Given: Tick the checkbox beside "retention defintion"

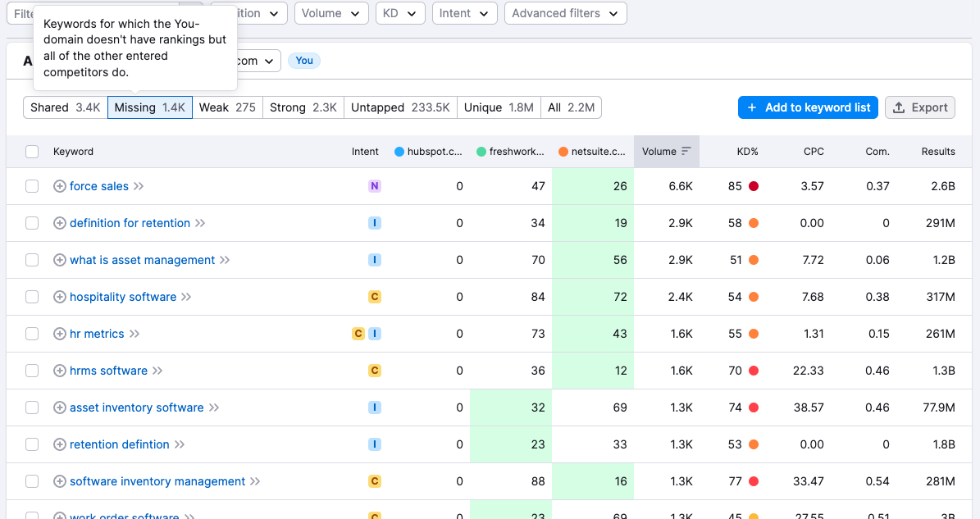Looking at the screenshot, I should [x=32, y=444].
